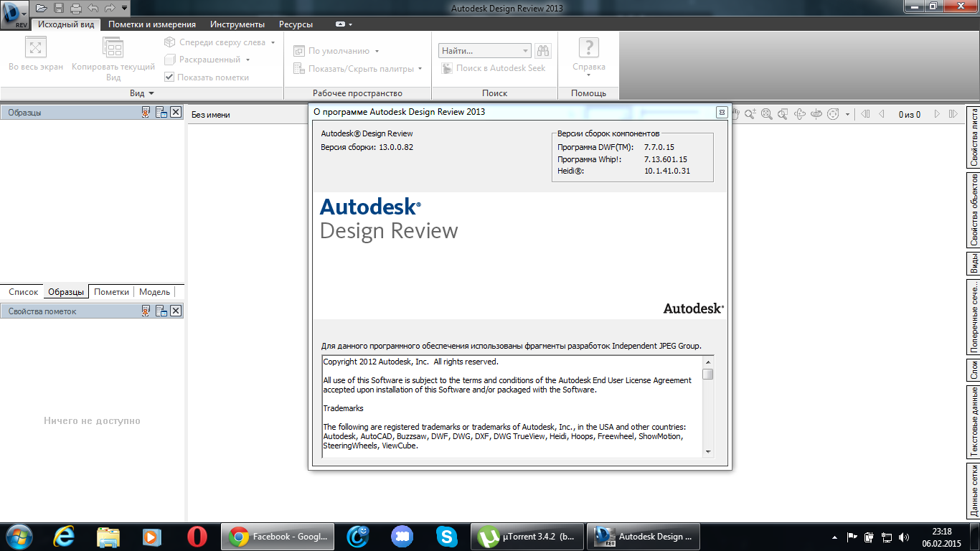Open the quick access toolbar customize arrow
Image resolution: width=980 pixels, height=551 pixels.
pyautogui.click(x=125, y=8)
